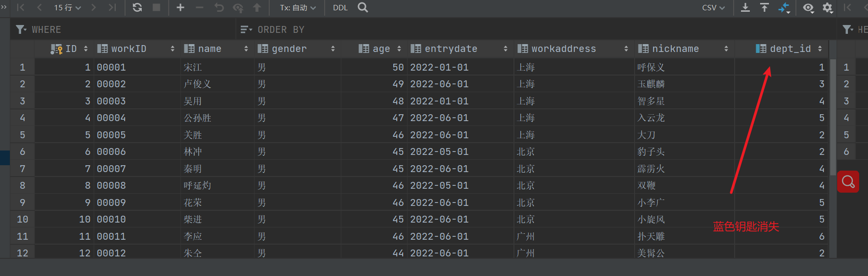
Task: Reload the table data with refresh icon
Action: (x=137, y=7)
